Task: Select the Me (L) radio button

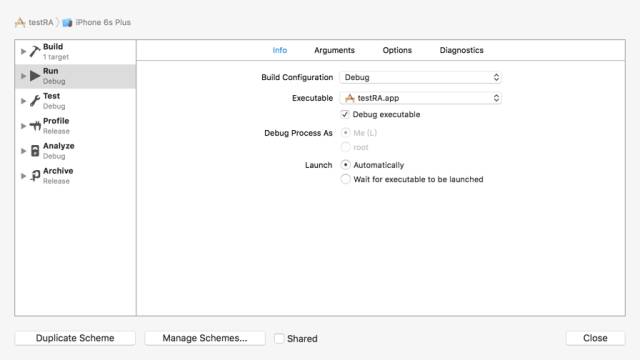Action: pos(345,133)
